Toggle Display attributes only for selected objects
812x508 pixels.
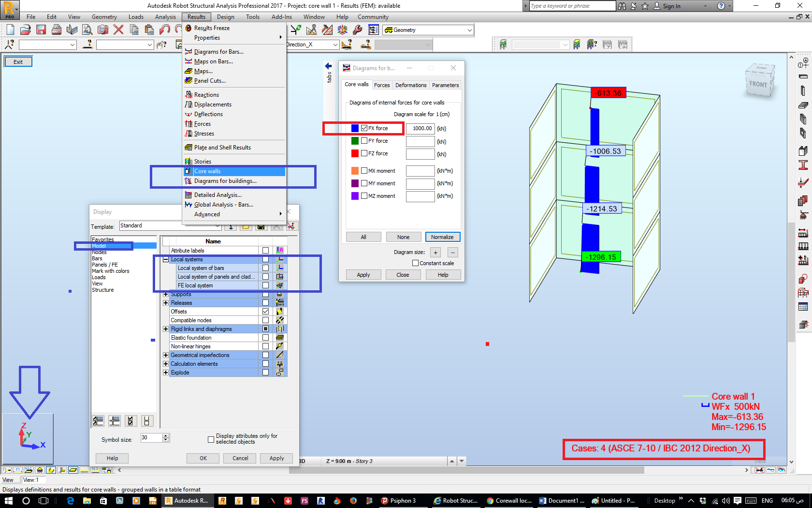click(x=211, y=439)
